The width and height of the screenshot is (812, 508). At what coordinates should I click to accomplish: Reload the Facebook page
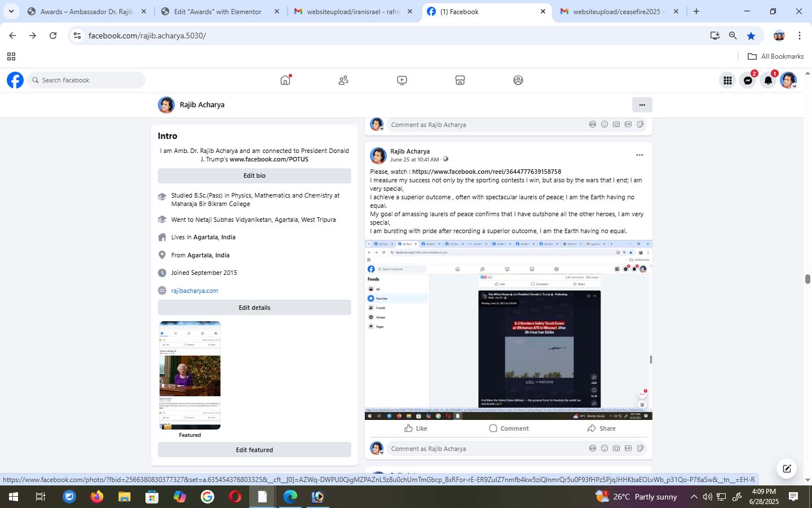(53, 36)
